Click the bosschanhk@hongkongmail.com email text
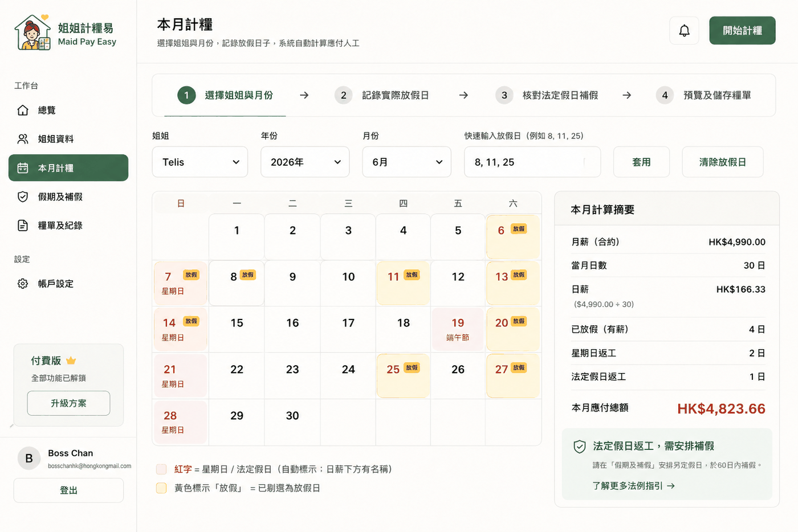Image resolution: width=798 pixels, height=532 pixels. (x=89, y=466)
